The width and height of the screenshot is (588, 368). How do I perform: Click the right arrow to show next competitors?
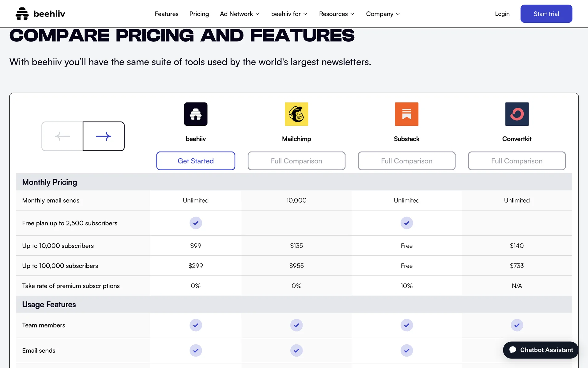coord(104,136)
